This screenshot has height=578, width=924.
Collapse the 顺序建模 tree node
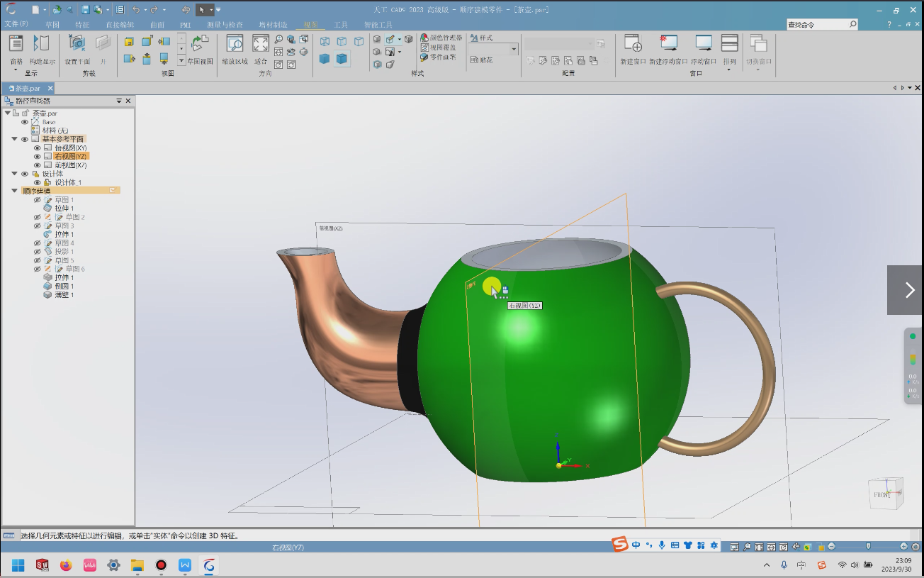14,191
